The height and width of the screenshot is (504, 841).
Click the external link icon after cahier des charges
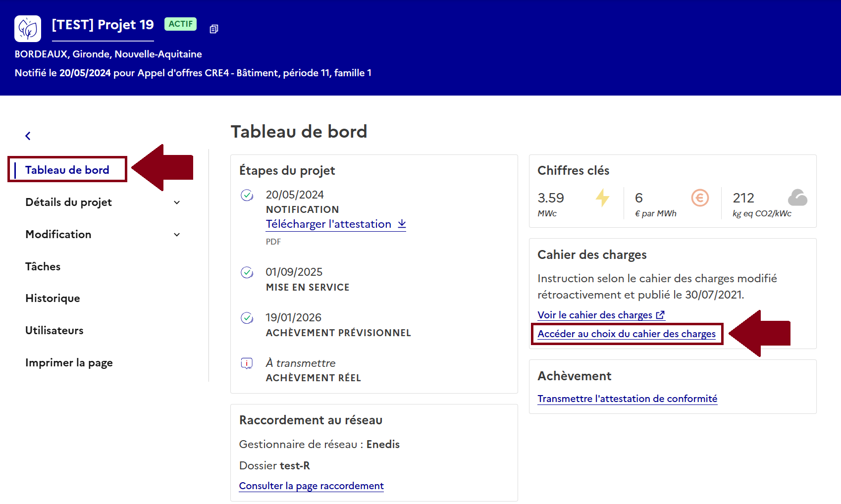point(660,315)
